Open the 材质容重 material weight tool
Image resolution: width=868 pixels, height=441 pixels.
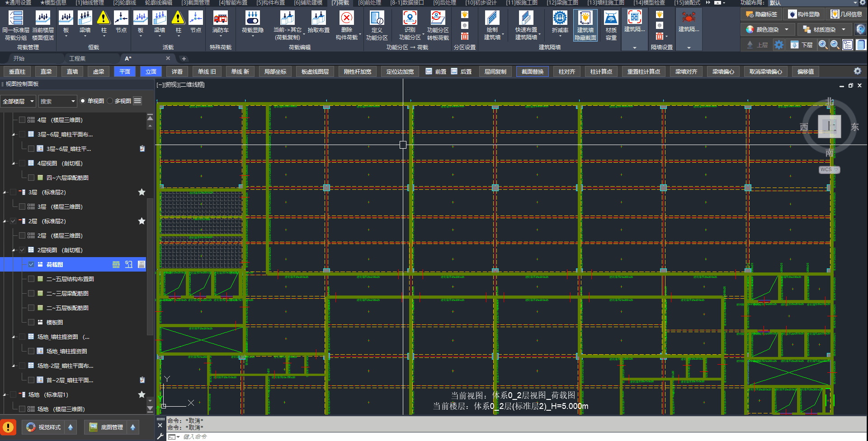[x=611, y=19]
